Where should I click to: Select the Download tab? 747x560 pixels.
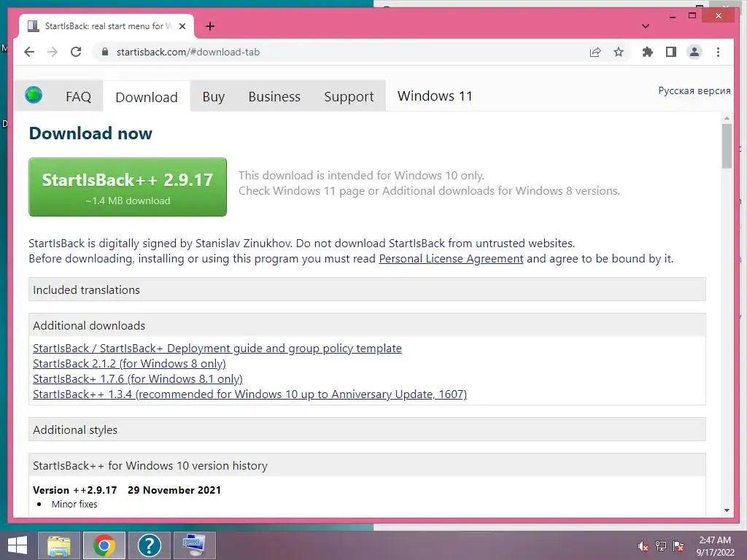[x=146, y=97]
